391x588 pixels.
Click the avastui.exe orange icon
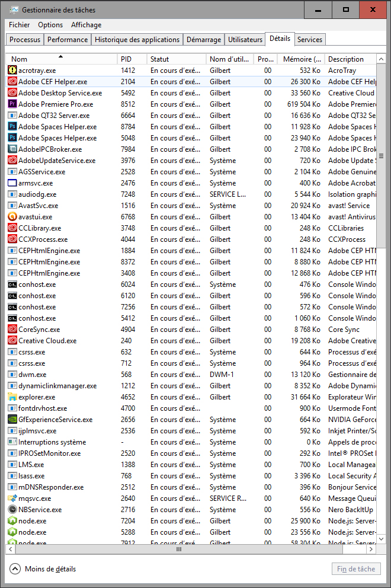pos(12,217)
